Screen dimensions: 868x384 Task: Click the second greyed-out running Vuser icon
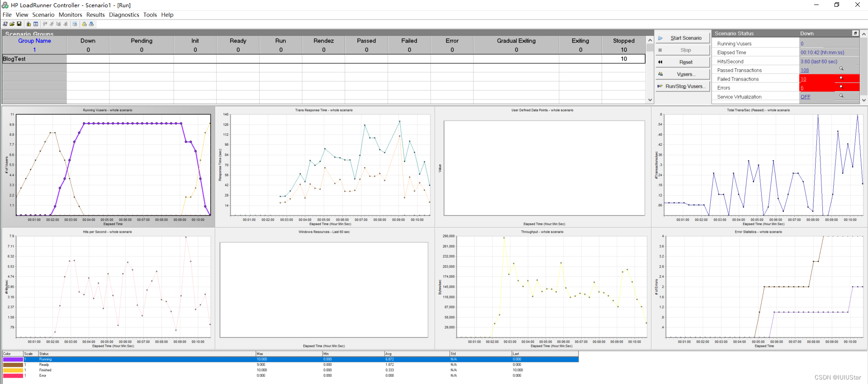52,24
